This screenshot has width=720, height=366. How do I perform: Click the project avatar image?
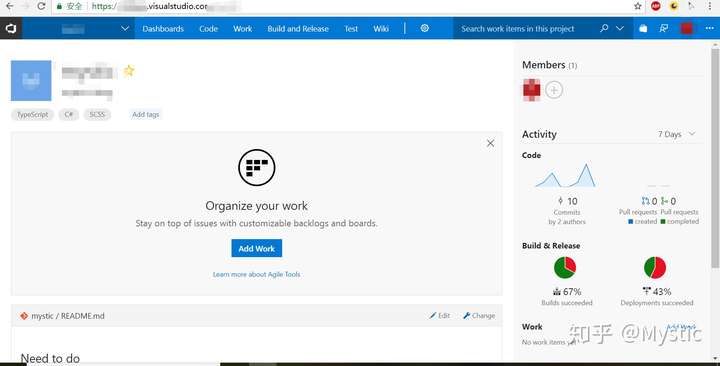(x=31, y=80)
